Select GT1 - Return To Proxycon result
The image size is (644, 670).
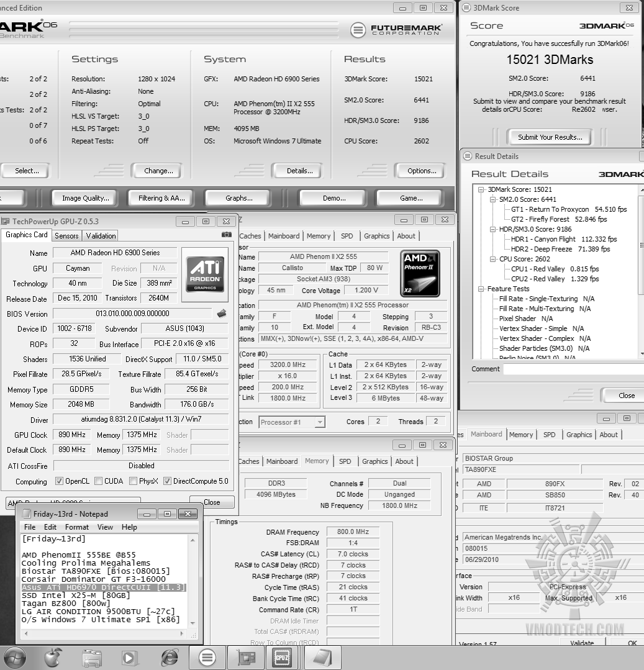click(x=569, y=209)
